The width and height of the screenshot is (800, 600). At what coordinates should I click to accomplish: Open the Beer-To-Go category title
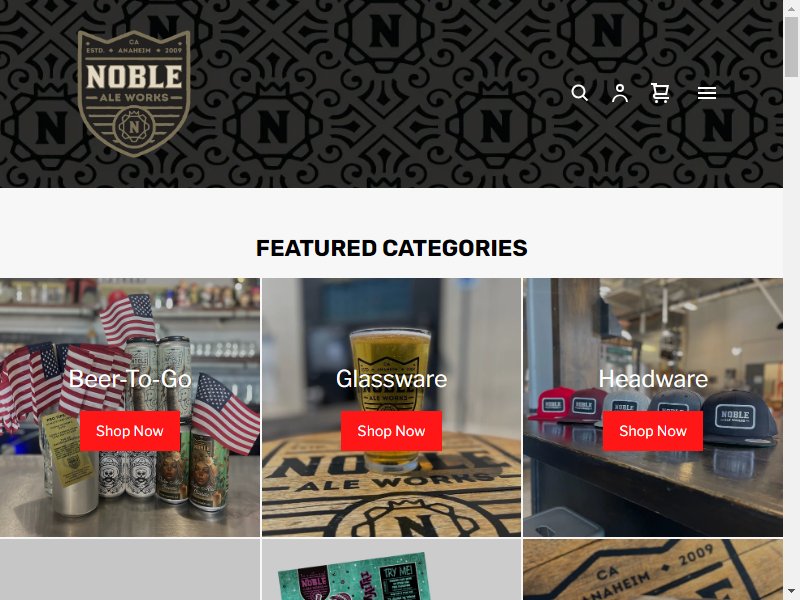(130, 379)
